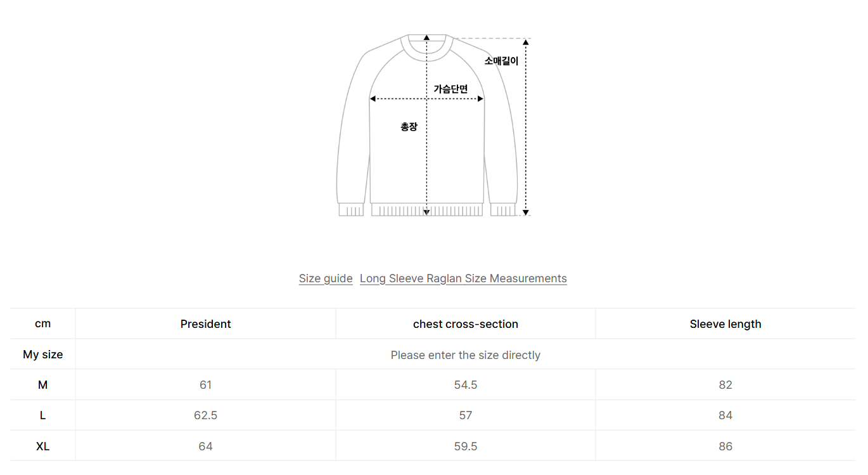
Task: Open the Size guide link
Action: coord(326,278)
